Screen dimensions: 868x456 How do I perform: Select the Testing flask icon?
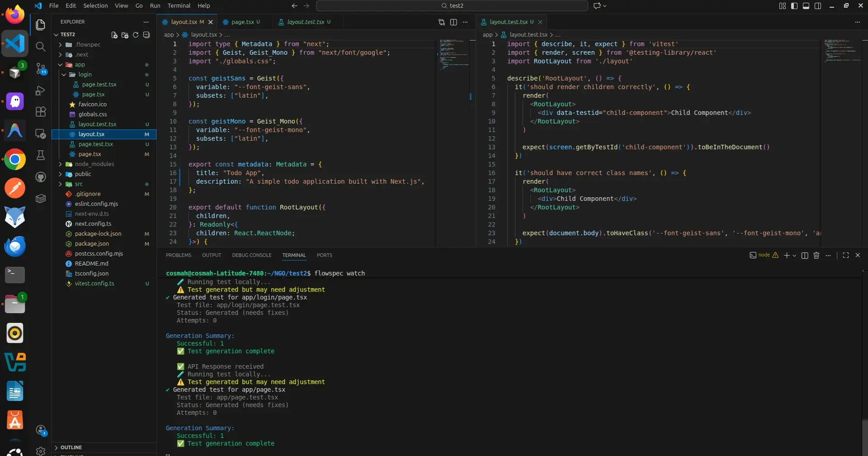click(x=40, y=155)
